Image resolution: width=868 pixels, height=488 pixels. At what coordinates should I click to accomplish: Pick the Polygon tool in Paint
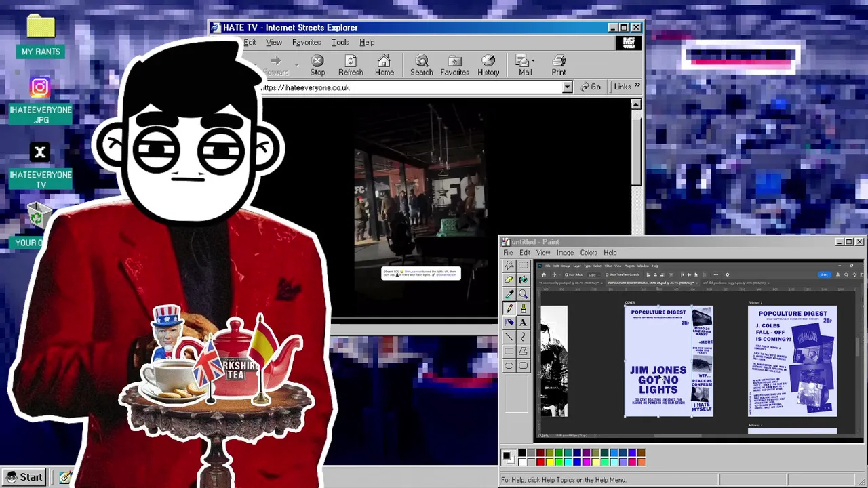pyautogui.click(x=523, y=351)
